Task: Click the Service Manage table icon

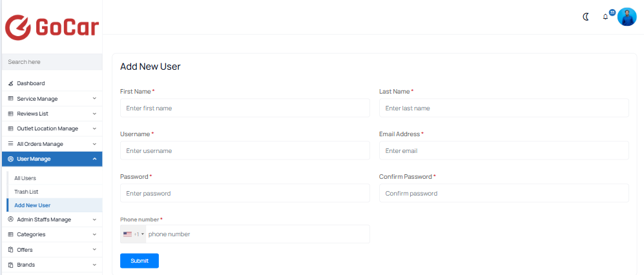Action: (11, 99)
